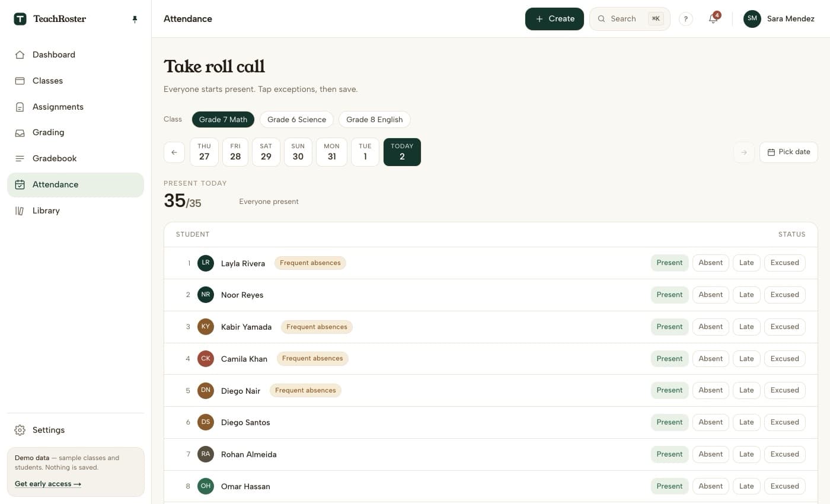830x504 pixels.
Task: Click Kabir Yamada's Frequent absences badge
Action: [317, 327]
